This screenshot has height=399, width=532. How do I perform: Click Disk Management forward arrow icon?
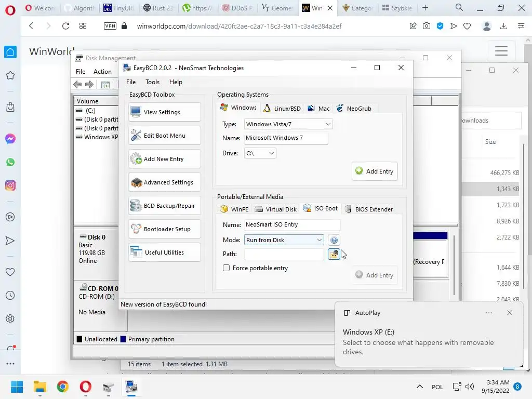pyautogui.click(x=89, y=85)
